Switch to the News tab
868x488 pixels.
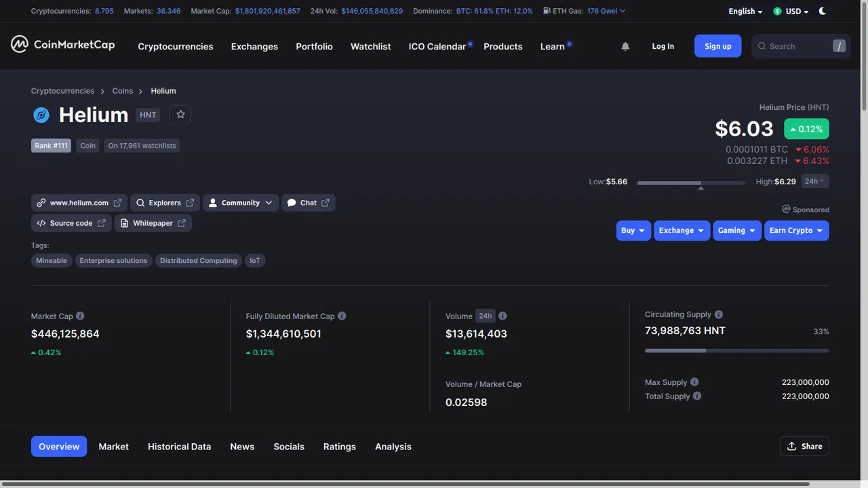(x=242, y=446)
